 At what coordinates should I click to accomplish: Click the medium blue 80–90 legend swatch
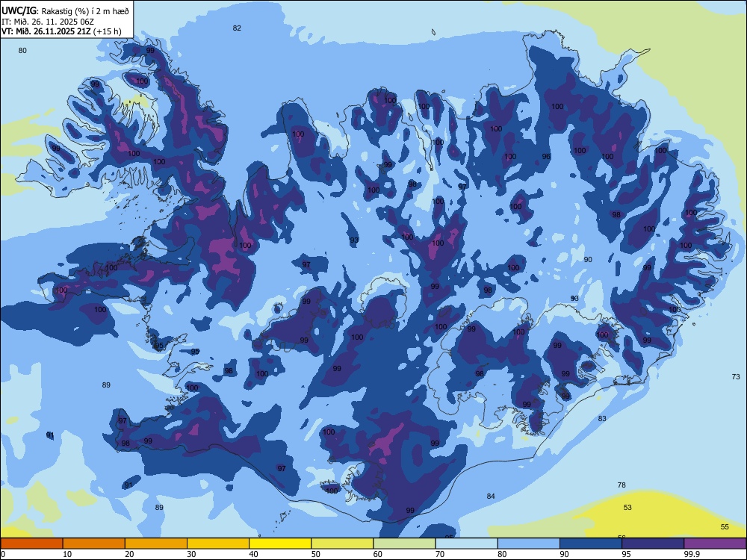[529, 544]
